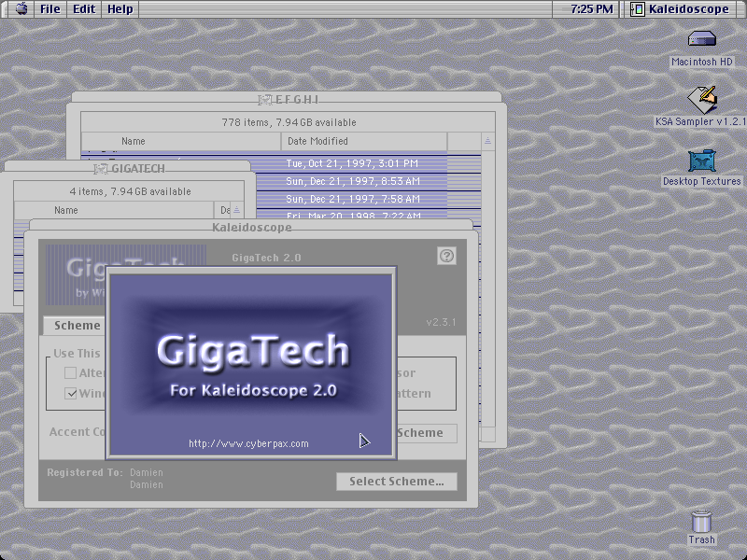Click the Trash icon
The height and width of the screenshot is (560, 747).
tap(701, 521)
